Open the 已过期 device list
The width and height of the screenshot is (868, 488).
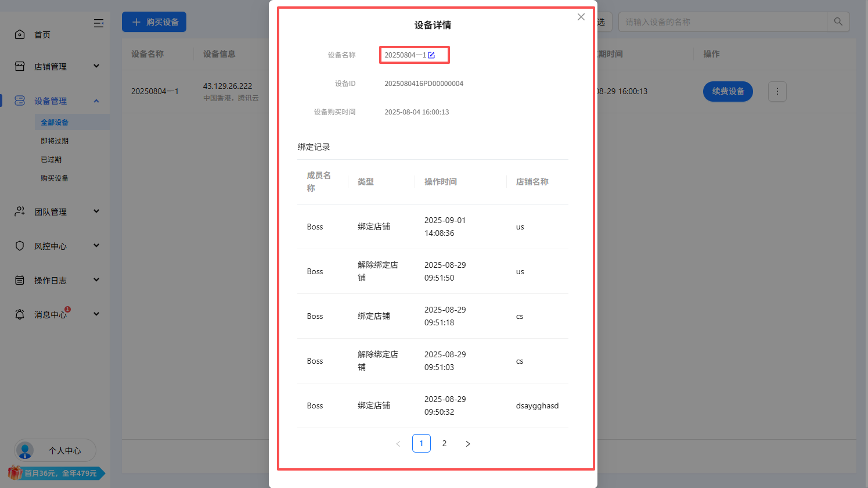tap(51, 159)
